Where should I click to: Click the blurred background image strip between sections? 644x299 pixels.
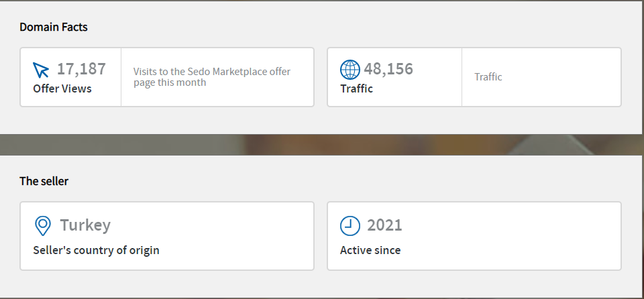pyautogui.click(x=322, y=145)
